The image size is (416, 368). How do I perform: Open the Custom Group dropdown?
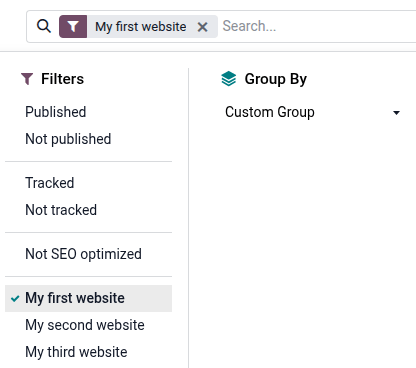point(312,112)
